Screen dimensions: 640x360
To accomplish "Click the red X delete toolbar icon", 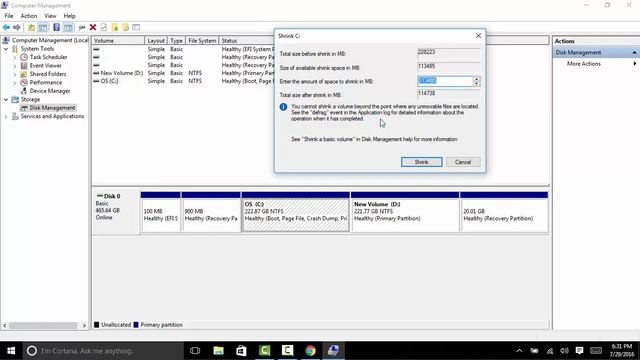I will point(93,27).
